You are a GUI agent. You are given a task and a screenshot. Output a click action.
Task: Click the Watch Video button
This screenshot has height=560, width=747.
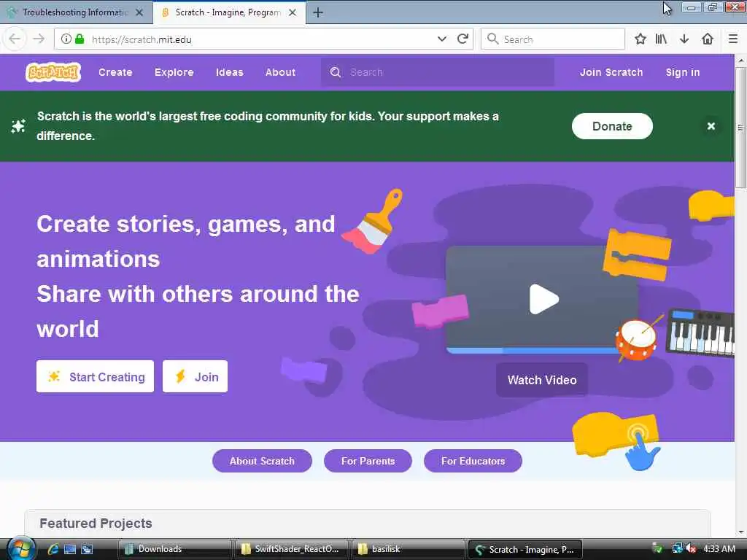click(542, 380)
